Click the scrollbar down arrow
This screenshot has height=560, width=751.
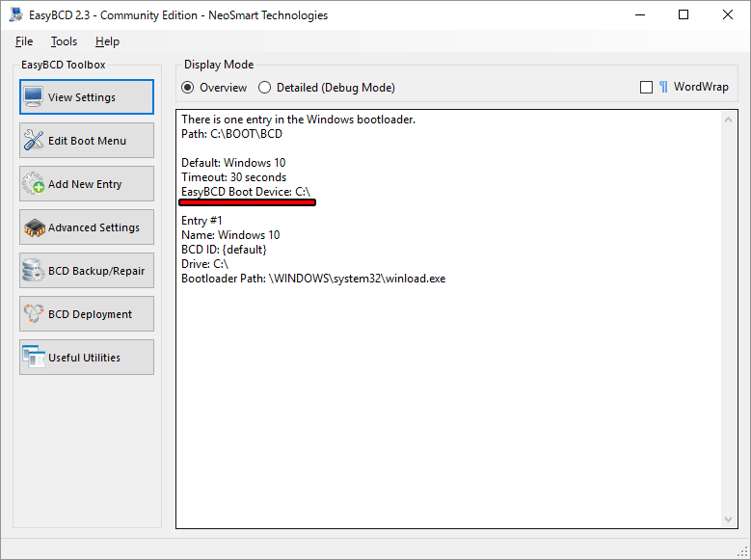coord(729,520)
